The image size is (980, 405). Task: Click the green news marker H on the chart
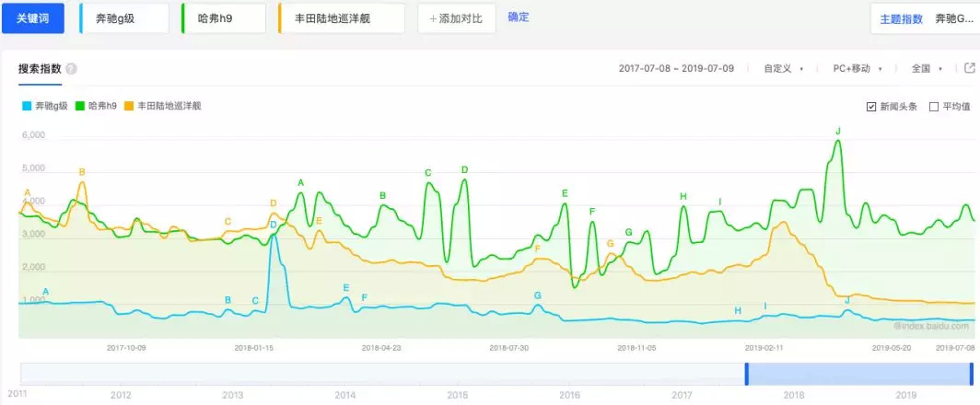(x=683, y=196)
